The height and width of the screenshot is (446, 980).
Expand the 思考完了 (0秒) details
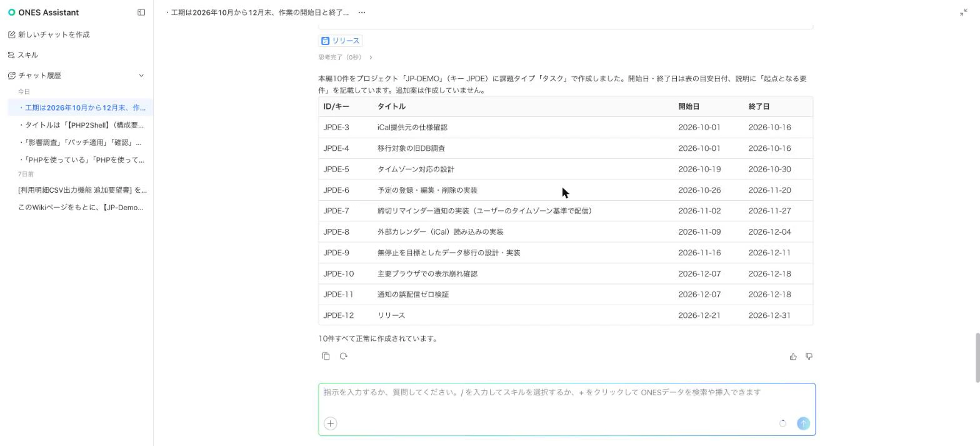tap(344, 58)
